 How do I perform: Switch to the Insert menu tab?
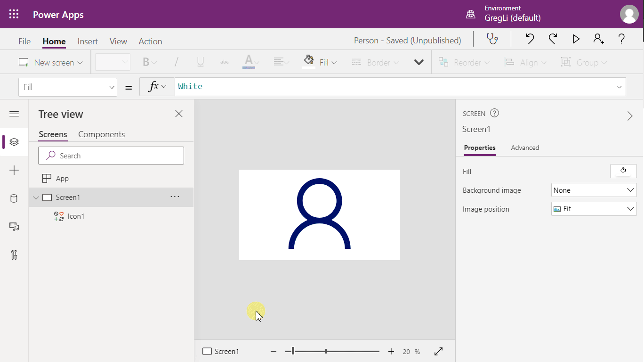coord(88,41)
